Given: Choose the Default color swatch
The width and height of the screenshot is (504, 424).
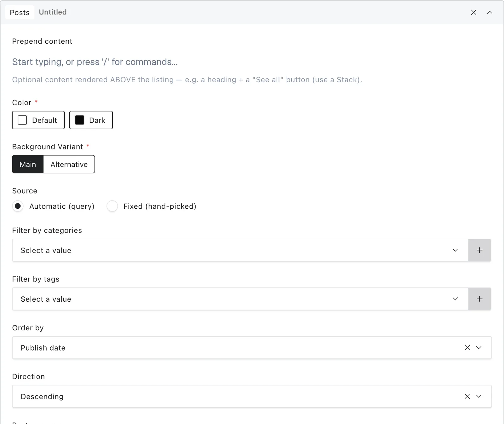Looking at the screenshot, I should click(x=38, y=120).
